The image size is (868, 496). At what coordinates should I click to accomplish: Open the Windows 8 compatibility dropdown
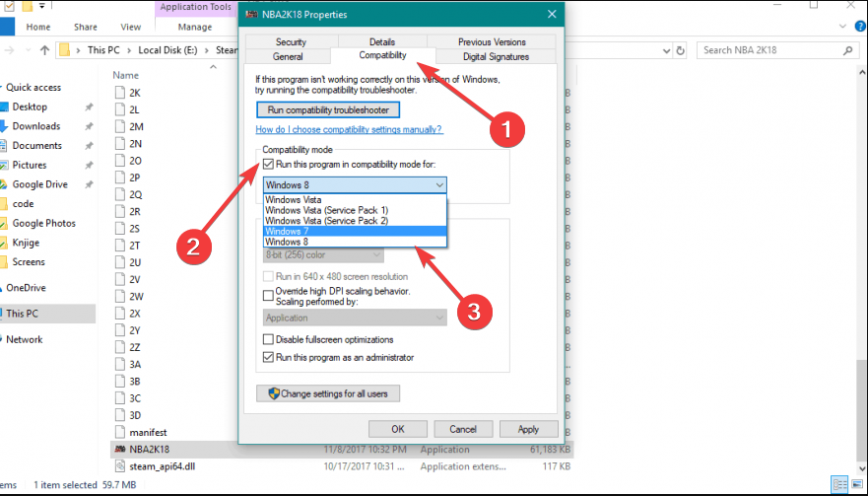pos(355,185)
